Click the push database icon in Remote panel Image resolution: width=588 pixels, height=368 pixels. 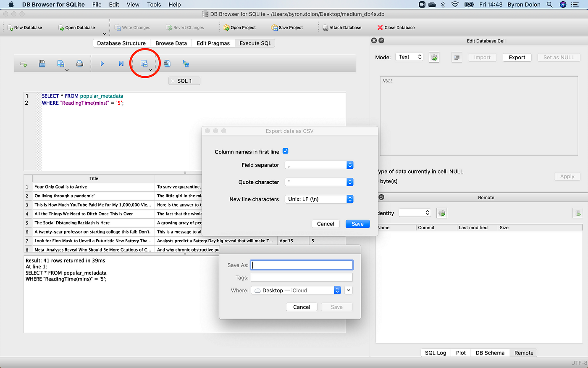[577, 213]
